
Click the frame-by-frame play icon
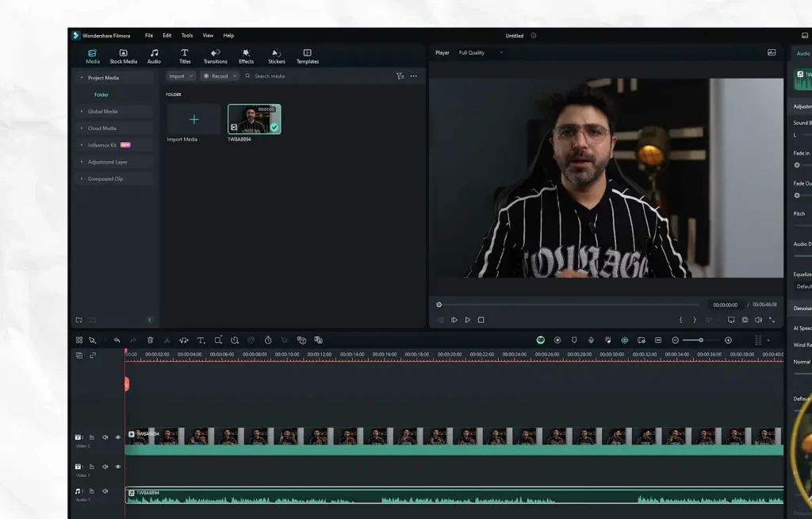click(x=454, y=320)
